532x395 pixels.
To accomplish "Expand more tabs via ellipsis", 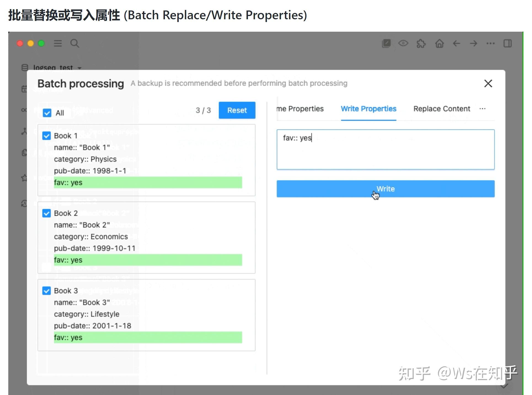I will coord(482,109).
